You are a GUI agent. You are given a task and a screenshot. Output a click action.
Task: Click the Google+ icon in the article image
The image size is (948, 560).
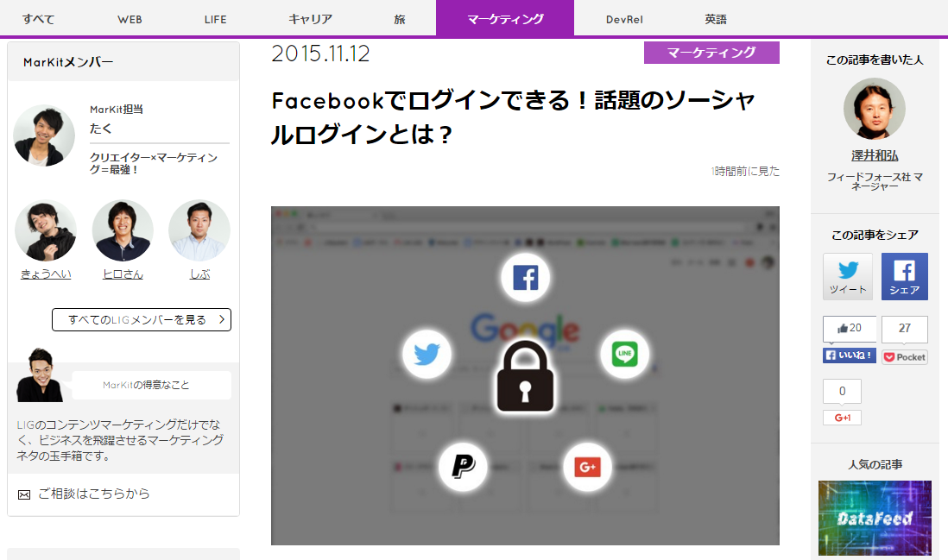[x=587, y=466]
